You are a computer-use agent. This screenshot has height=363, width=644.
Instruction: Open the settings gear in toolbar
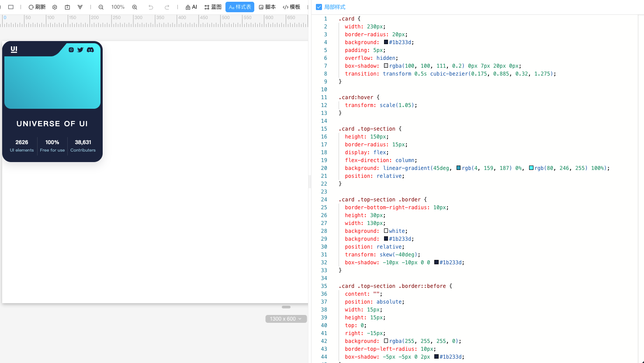point(55,7)
